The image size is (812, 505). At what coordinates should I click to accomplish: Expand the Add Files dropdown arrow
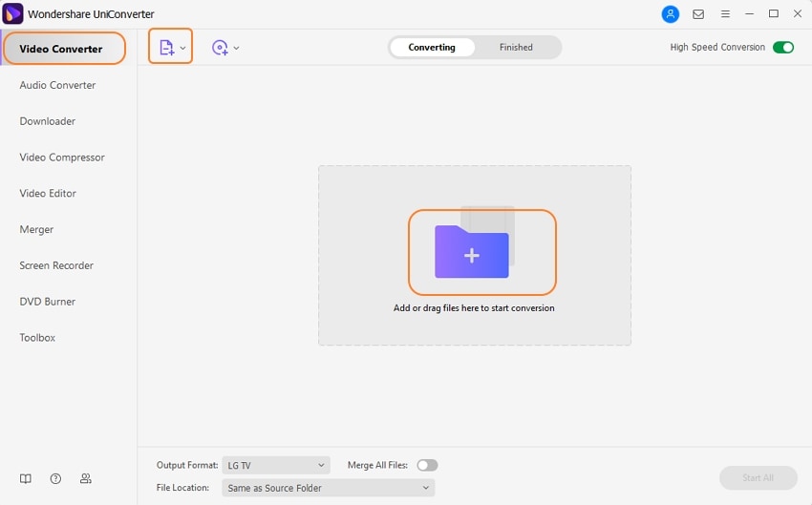[x=182, y=48]
